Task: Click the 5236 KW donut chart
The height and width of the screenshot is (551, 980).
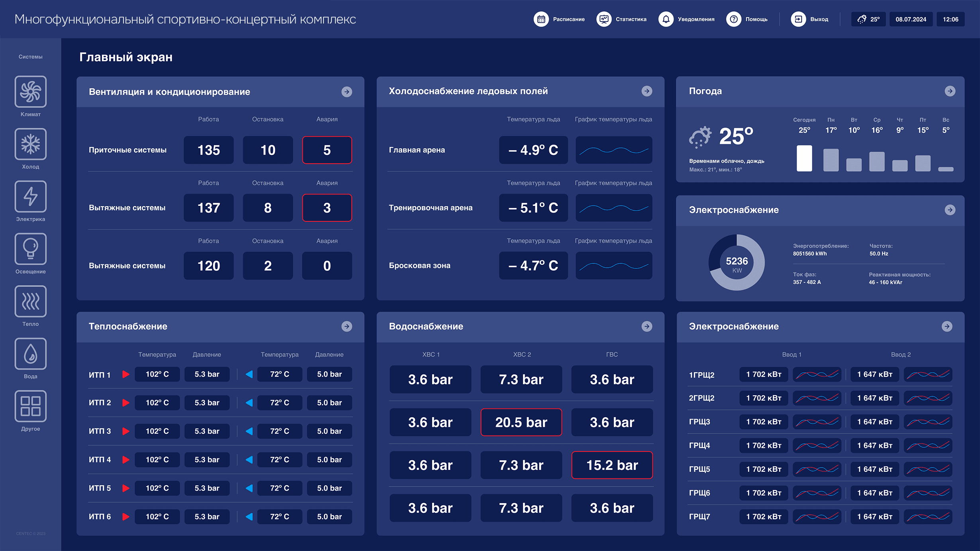Action: click(x=737, y=262)
